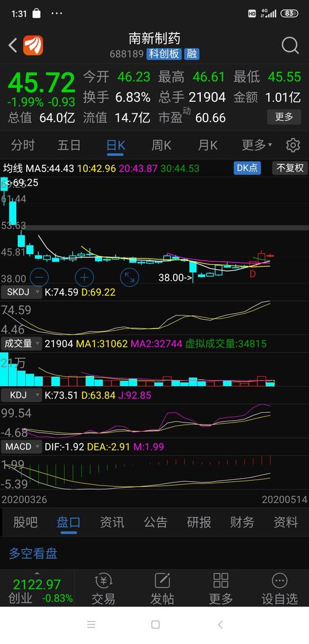Tap 市盈 60.66 value

[211, 118]
